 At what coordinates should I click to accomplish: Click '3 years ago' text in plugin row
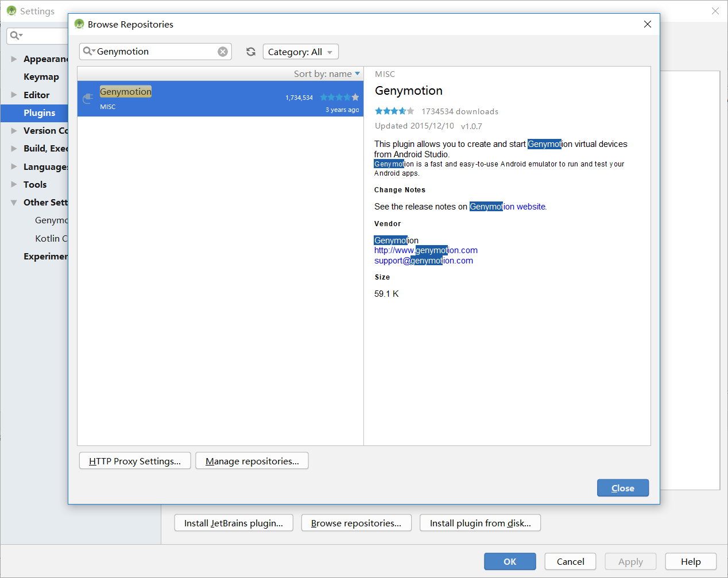pos(342,110)
